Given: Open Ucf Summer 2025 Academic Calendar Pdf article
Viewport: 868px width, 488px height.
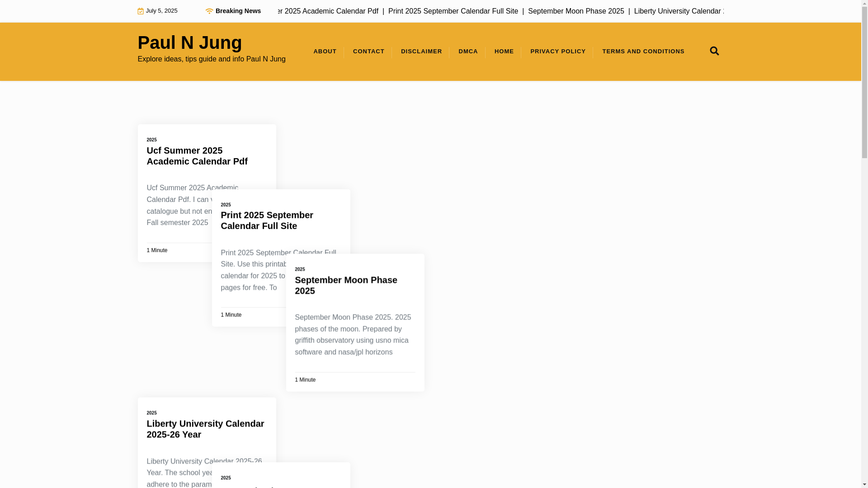Looking at the screenshot, I should [197, 156].
